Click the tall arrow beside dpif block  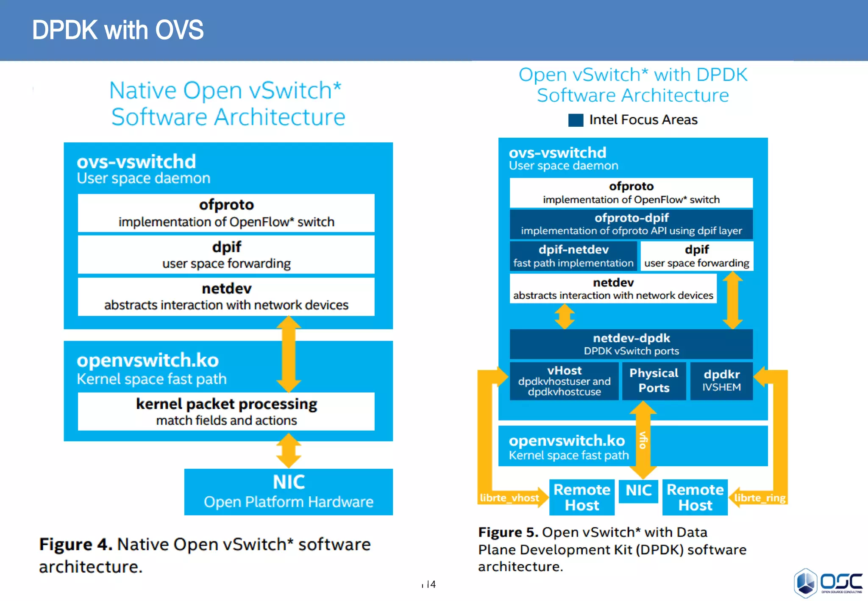[x=732, y=300]
